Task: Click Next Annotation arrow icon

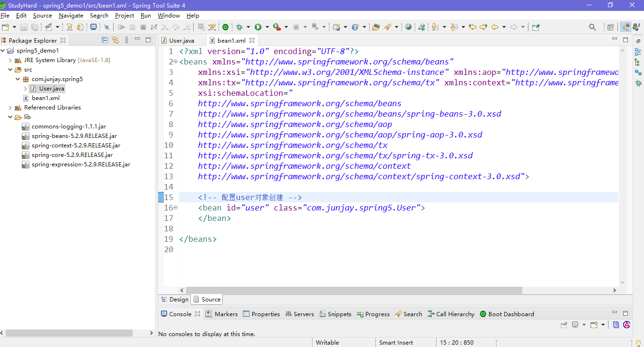Action: [435, 27]
